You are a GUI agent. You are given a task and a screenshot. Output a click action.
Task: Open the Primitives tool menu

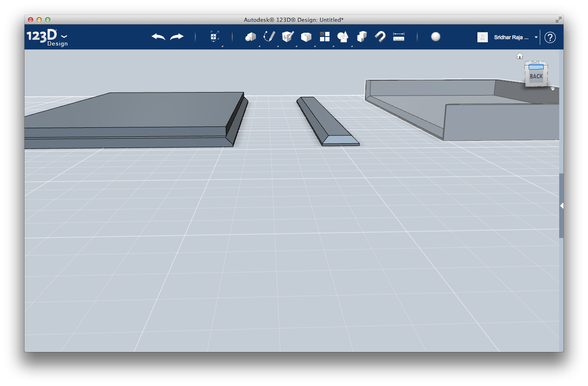[x=250, y=37]
